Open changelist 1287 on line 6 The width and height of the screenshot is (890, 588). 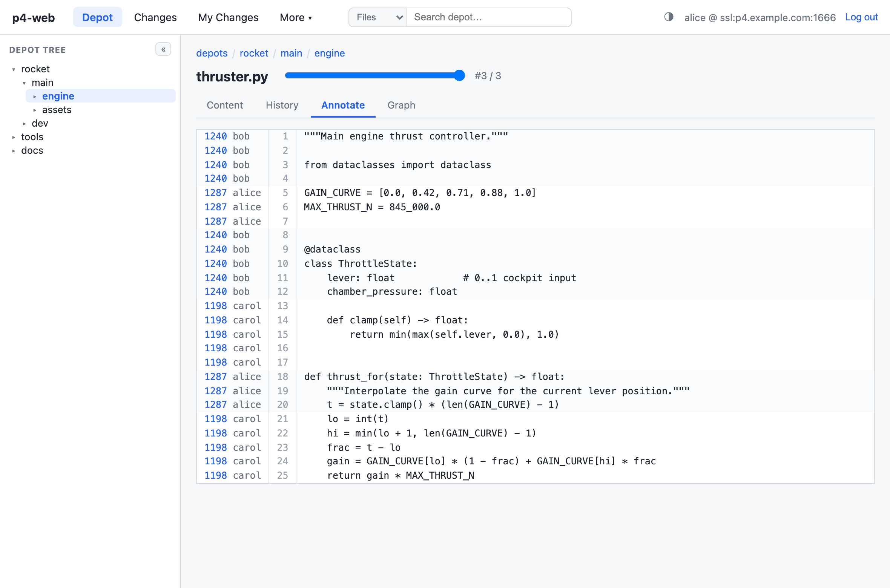[216, 207]
